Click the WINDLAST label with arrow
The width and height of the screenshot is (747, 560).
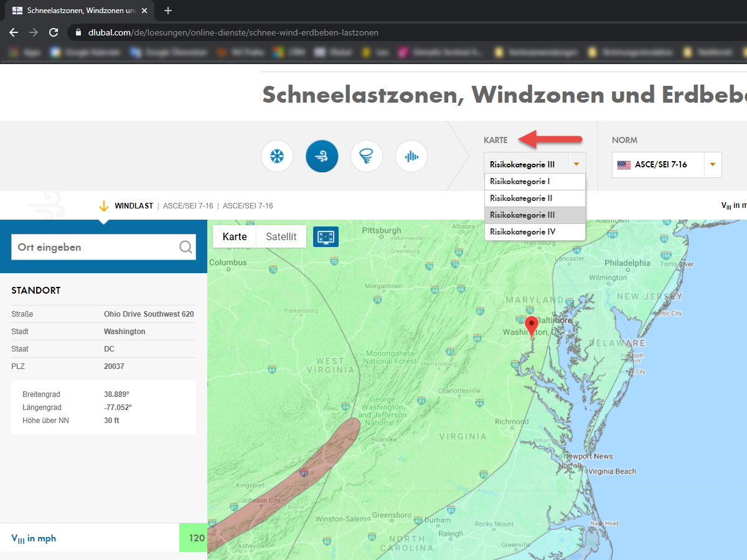126,206
